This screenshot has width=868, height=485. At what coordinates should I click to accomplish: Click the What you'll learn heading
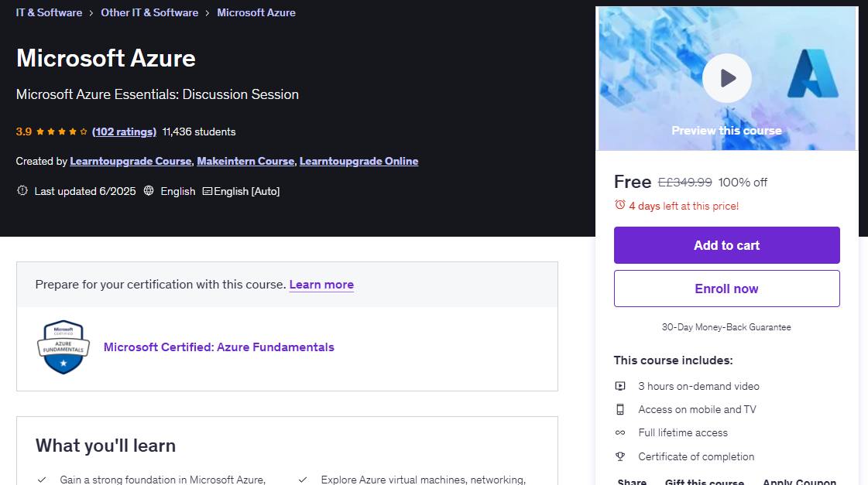click(x=105, y=446)
